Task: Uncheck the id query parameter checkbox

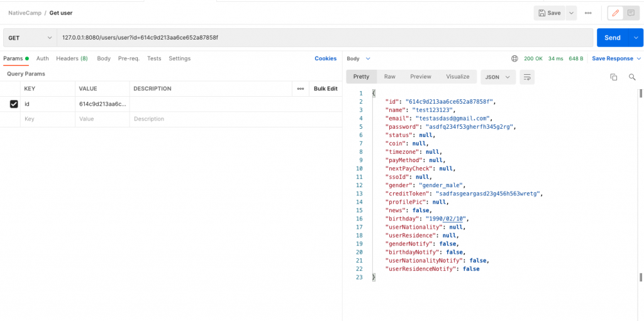Action: click(14, 104)
